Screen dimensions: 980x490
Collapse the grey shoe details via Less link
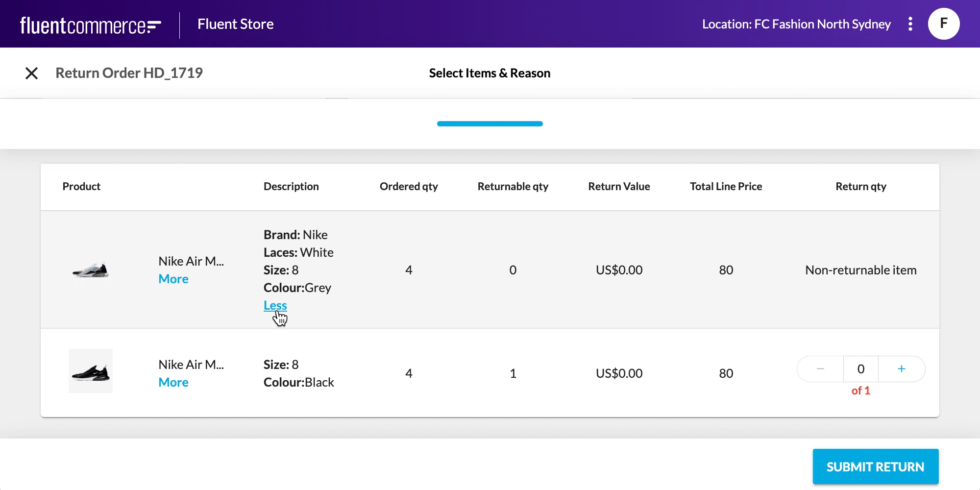click(274, 305)
